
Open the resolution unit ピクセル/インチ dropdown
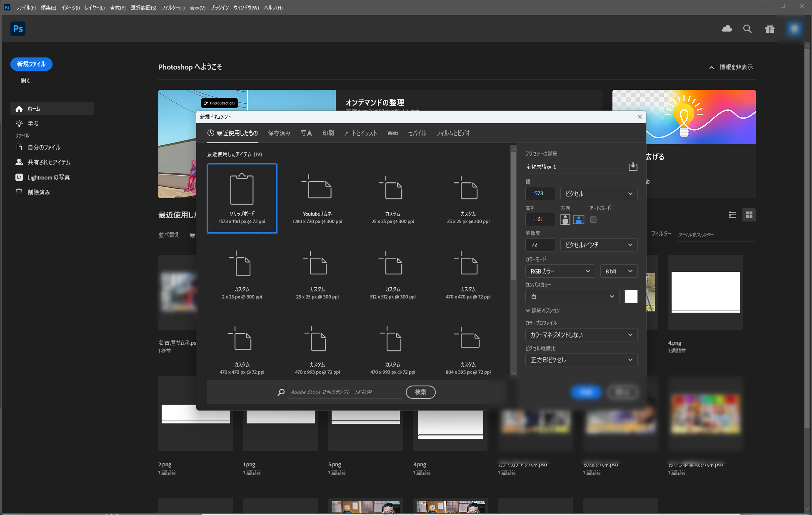pos(599,245)
